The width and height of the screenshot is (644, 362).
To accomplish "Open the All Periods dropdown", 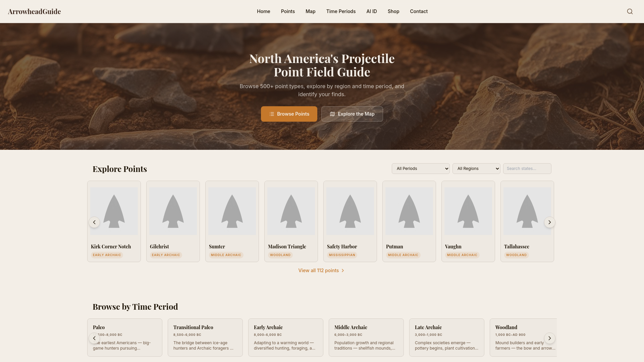I will (421, 169).
